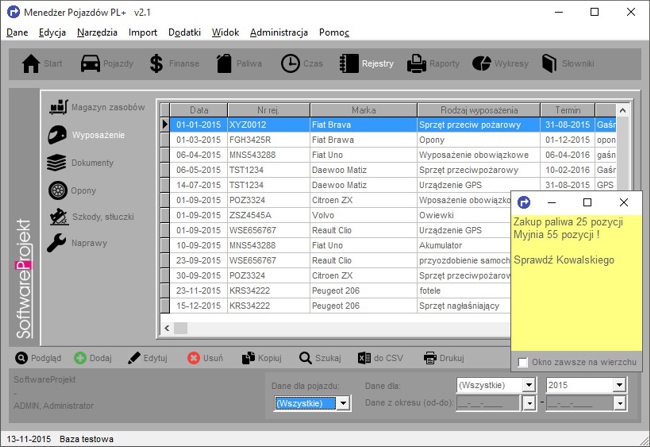The width and height of the screenshot is (650, 447).
Task: Open the Dane dla (Wszystkie) dropdown
Action: tap(529, 385)
